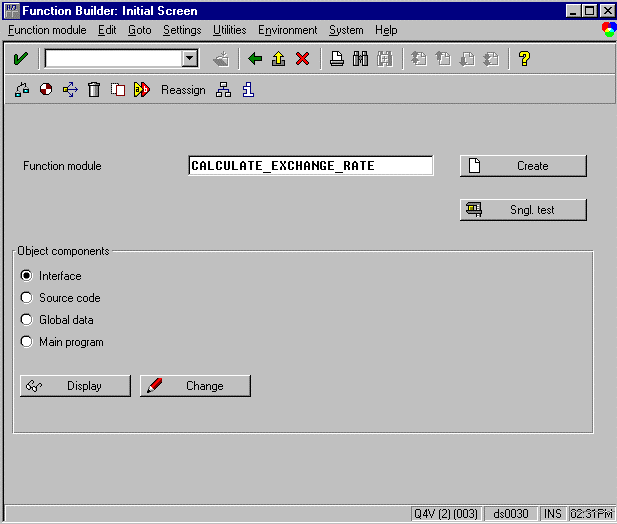Click the yellow Help question mark icon
The width and height of the screenshot is (617, 524).
(524, 59)
